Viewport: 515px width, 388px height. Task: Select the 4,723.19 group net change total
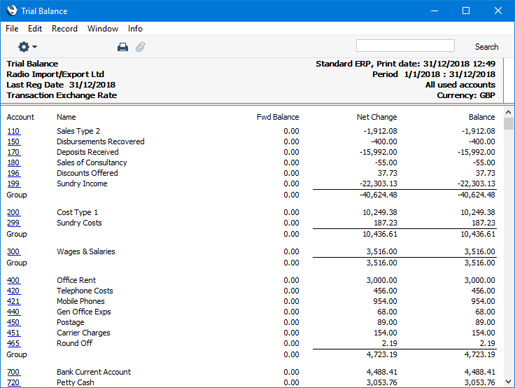pos(382,355)
